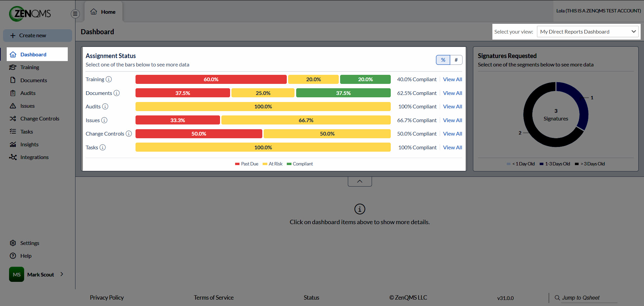Open Help from the question mark icon

tap(13, 256)
